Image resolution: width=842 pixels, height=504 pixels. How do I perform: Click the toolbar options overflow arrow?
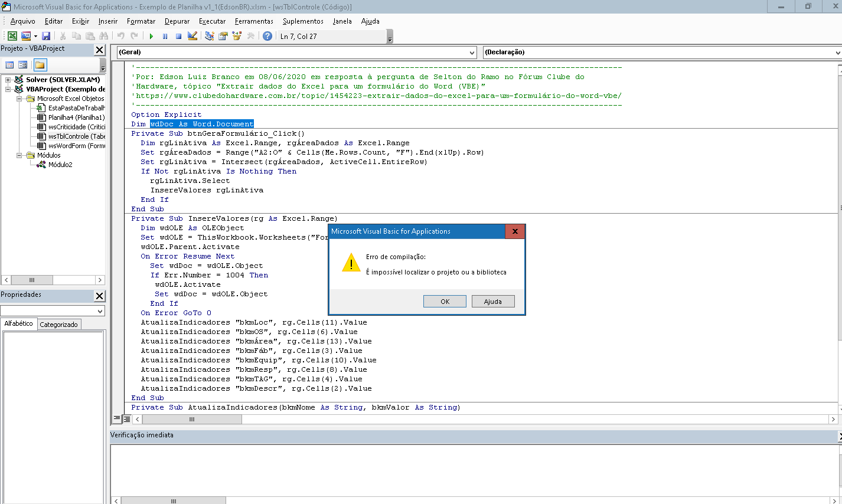390,38
